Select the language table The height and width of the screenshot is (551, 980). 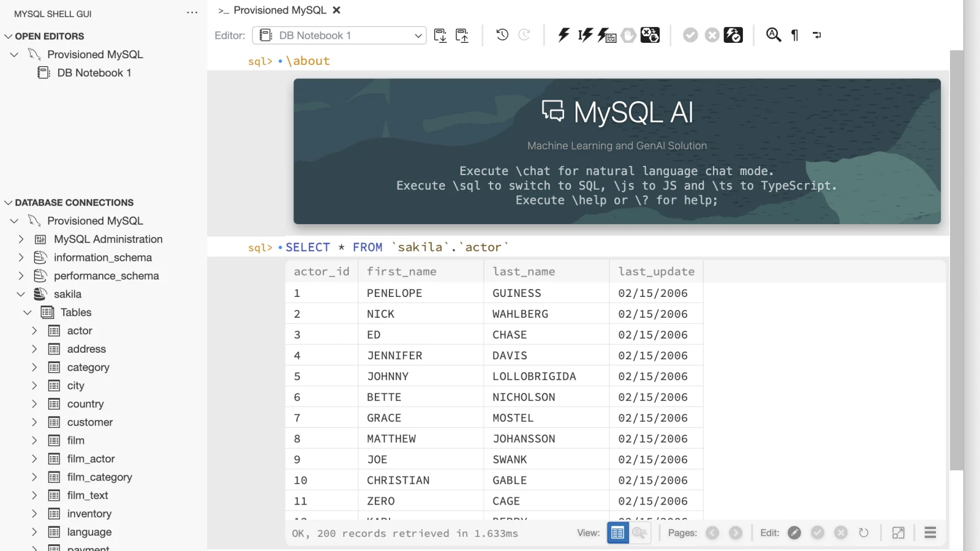(x=89, y=532)
